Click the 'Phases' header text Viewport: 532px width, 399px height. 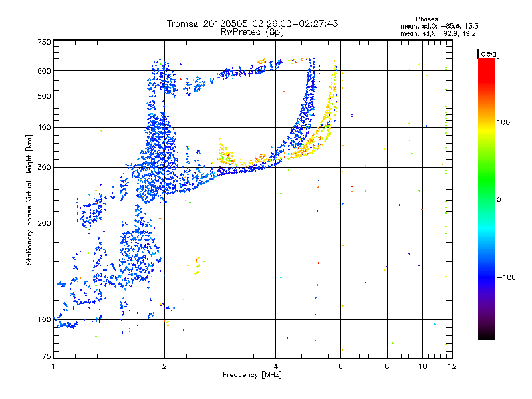point(427,19)
